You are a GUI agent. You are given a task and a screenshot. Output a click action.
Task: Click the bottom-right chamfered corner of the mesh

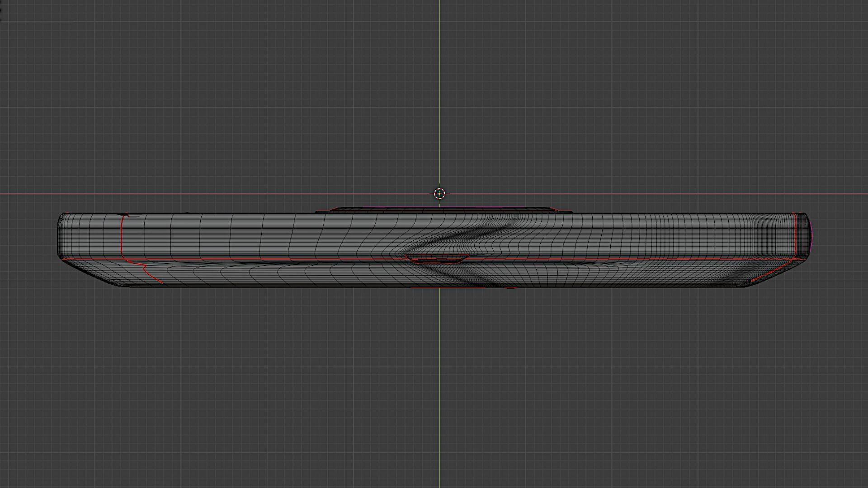pyautogui.click(x=769, y=276)
